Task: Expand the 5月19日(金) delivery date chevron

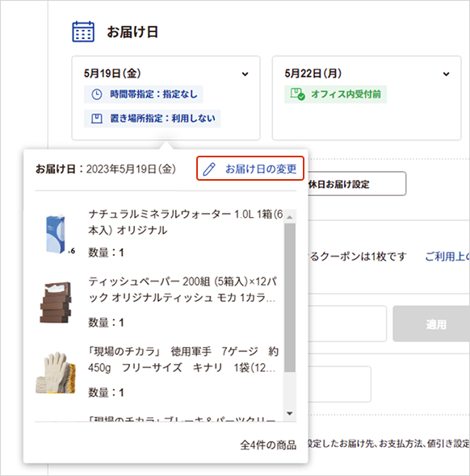Action: (x=245, y=73)
